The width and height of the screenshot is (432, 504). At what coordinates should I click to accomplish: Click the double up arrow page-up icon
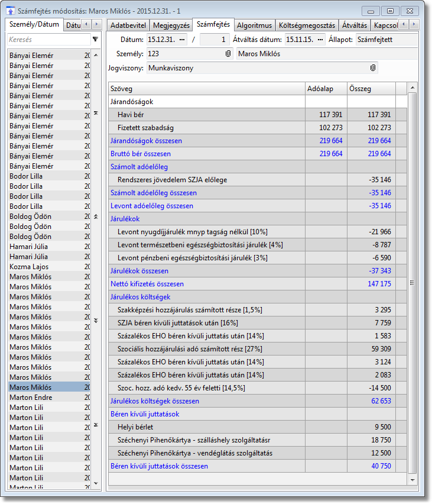96,217
